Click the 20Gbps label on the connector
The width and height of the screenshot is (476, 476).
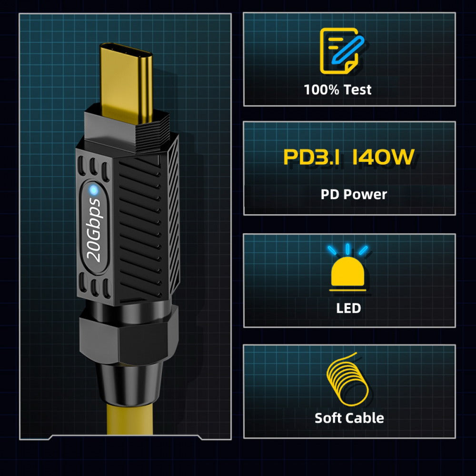tap(93, 230)
